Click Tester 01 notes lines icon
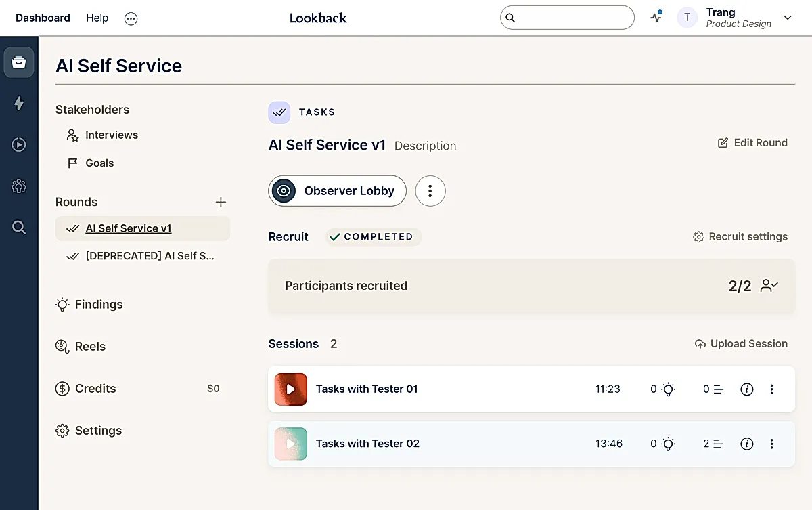The height and width of the screenshot is (510, 812). click(719, 389)
